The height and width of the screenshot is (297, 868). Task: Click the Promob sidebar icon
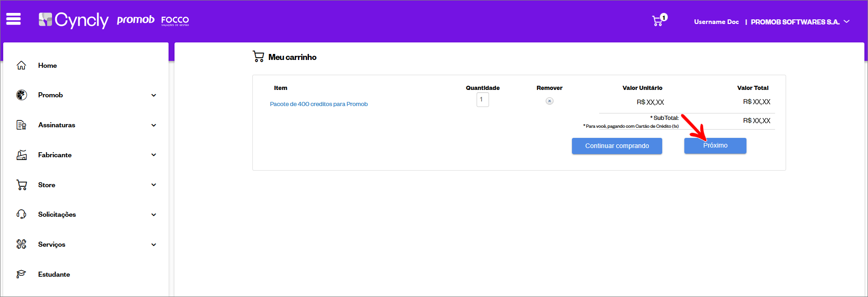pos(22,95)
